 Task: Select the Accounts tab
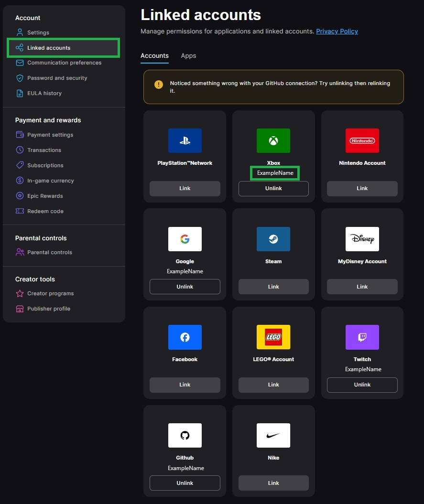pos(154,56)
